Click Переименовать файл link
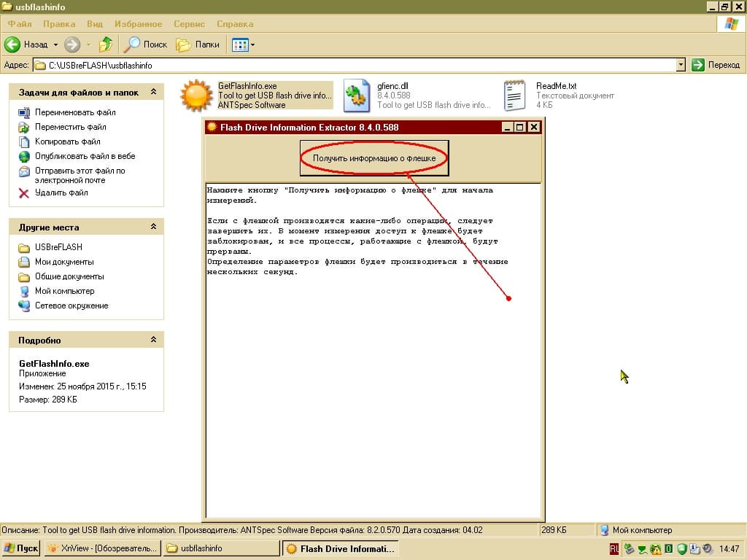This screenshot has width=747, height=560. [x=75, y=112]
